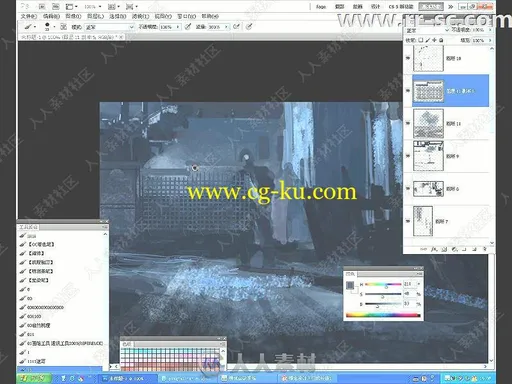Open the brush tool preset picker
Viewport: 512px width, 384px height.
(x=31, y=27)
